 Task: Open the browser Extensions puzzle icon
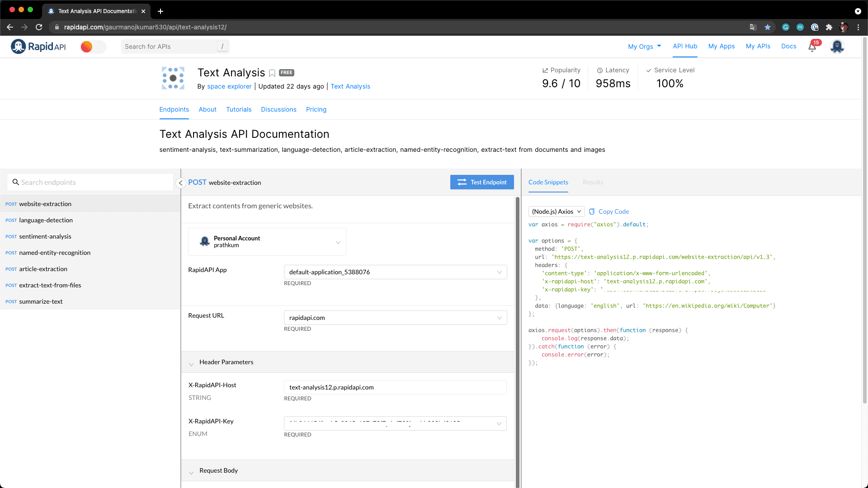pyautogui.click(x=829, y=27)
